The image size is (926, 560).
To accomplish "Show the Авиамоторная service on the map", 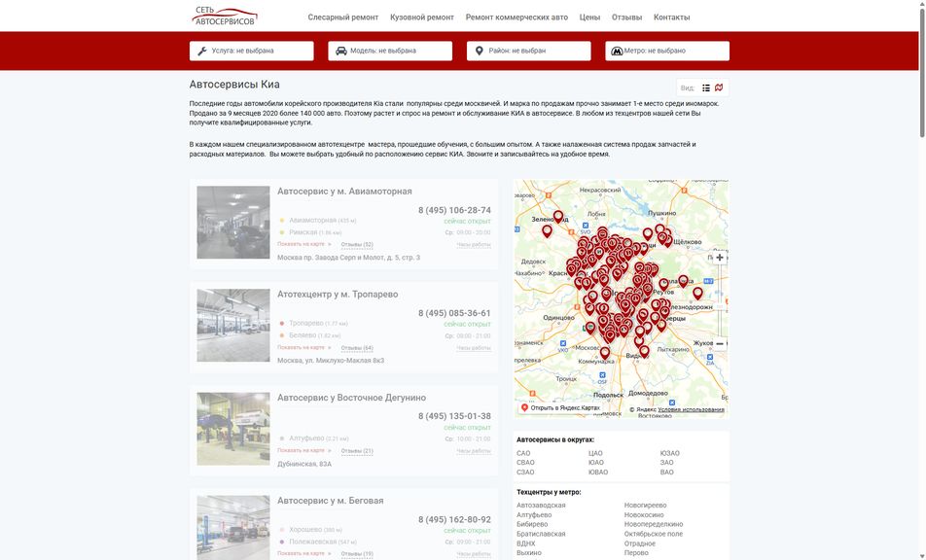I will [304, 244].
